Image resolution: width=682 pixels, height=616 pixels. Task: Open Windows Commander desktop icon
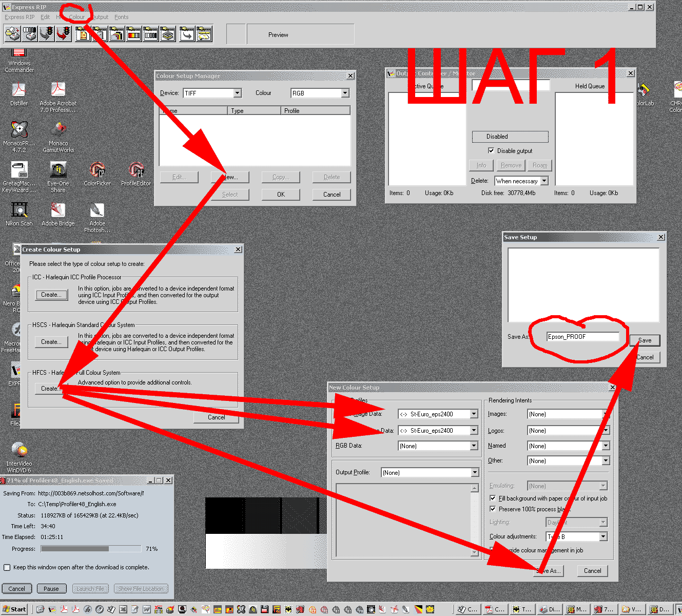coord(19,61)
